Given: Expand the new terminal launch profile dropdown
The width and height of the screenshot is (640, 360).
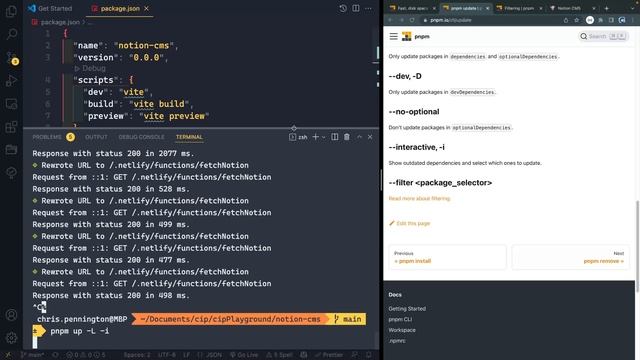Looking at the screenshot, I should tap(324, 137).
